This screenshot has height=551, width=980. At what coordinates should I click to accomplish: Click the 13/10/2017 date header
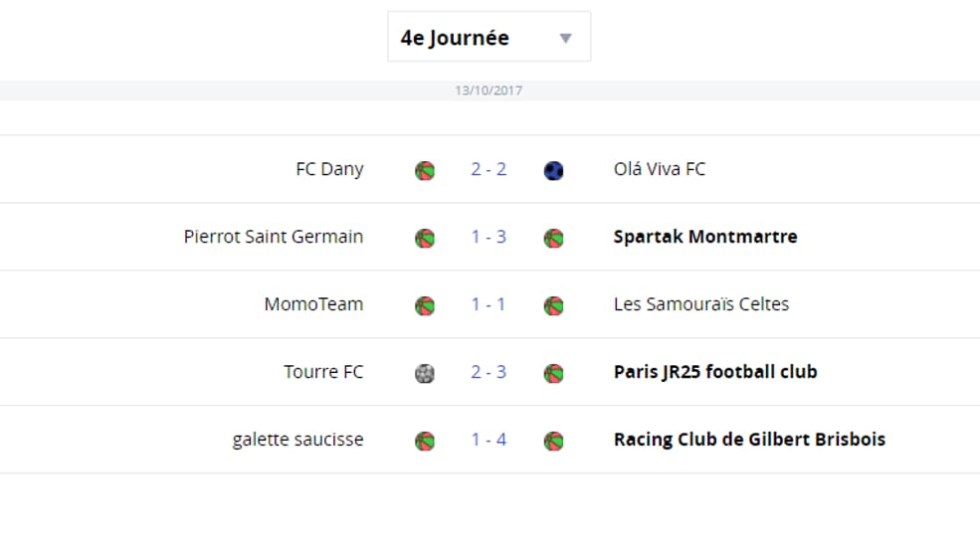[489, 91]
